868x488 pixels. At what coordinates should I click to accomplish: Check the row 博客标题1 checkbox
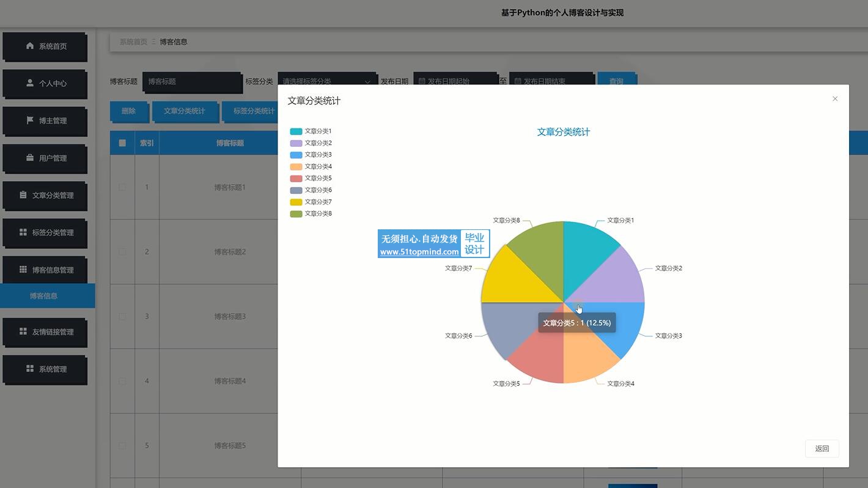coord(122,187)
